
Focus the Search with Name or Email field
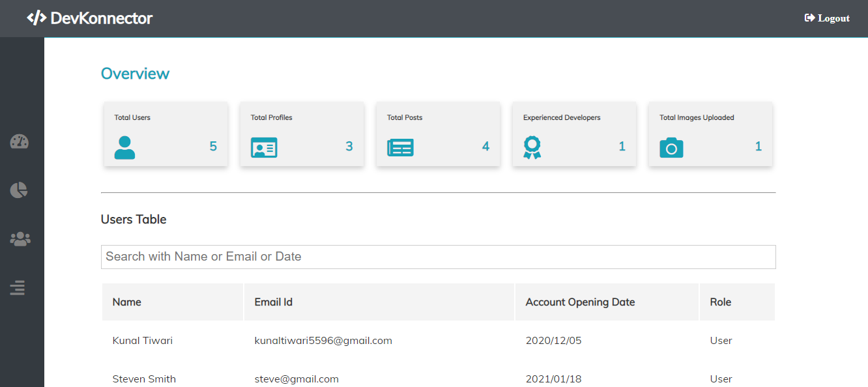pyautogui.click(x=438, y=257)
